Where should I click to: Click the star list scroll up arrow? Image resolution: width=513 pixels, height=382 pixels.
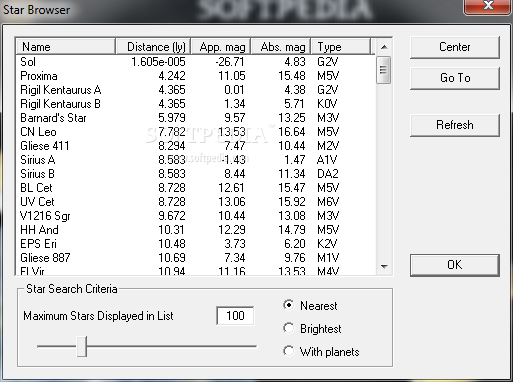pyautogui.click(x=384, y=47)
